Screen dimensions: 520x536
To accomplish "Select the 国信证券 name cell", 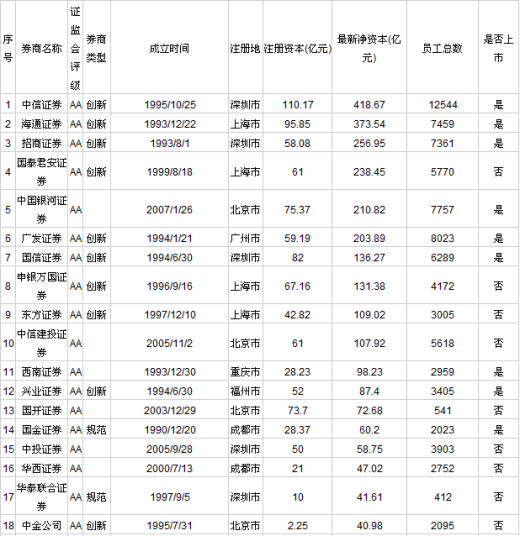I will (x=41, y=257).
